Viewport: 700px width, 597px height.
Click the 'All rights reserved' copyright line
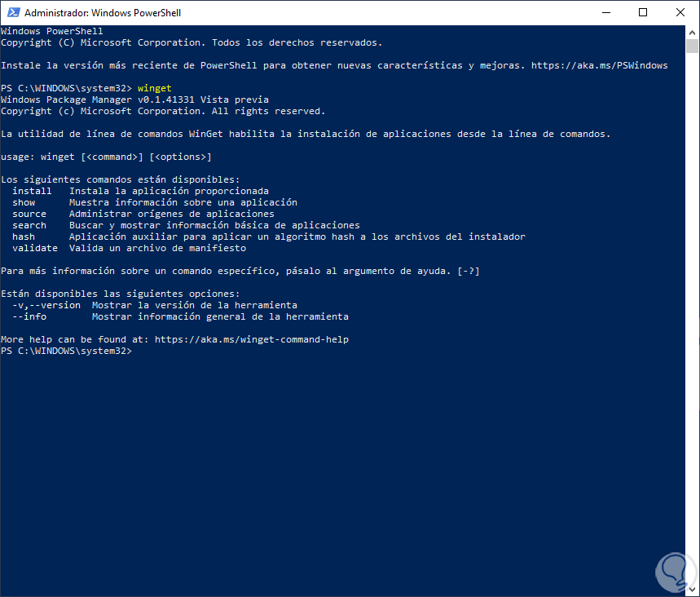[x=163, y=111]
